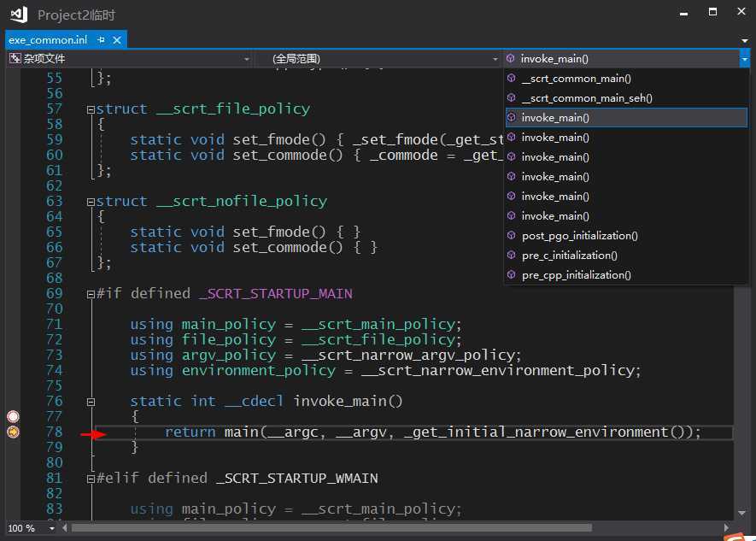Click the _SCRT_STARTUP_WMAIN macro name
The image size is (756, 541).
tap(297, 479)
